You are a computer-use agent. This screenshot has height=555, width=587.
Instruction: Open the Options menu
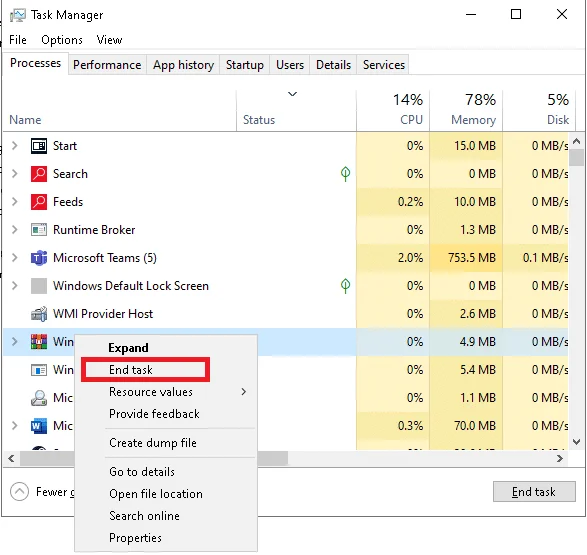62,40
